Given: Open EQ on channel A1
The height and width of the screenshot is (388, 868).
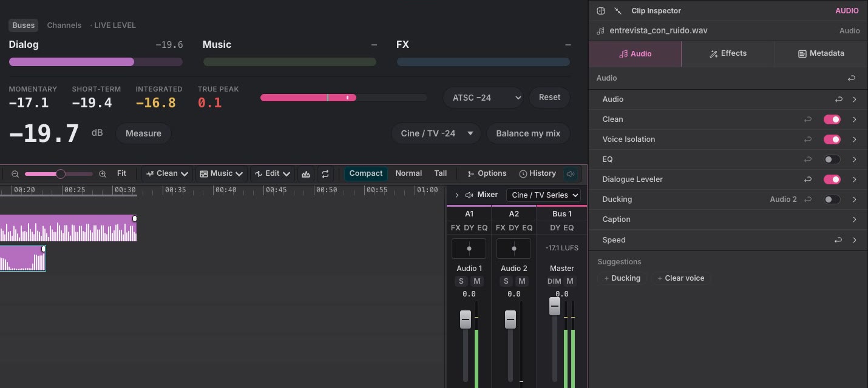Looking at the screenshot, I should [483, 228].
